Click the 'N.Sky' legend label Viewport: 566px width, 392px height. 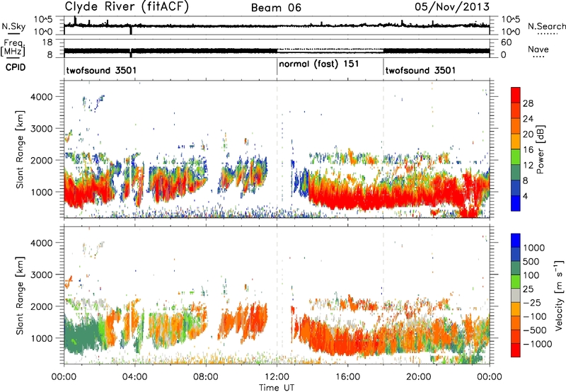point(13,26)
